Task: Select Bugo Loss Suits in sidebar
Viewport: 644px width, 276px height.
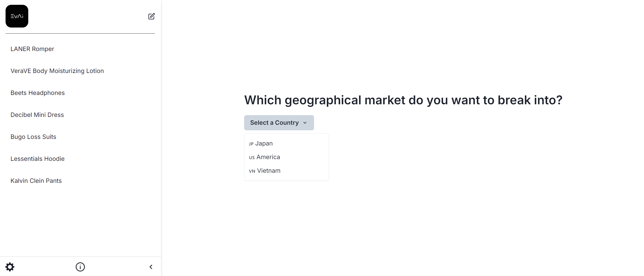Action: (33, 137)
